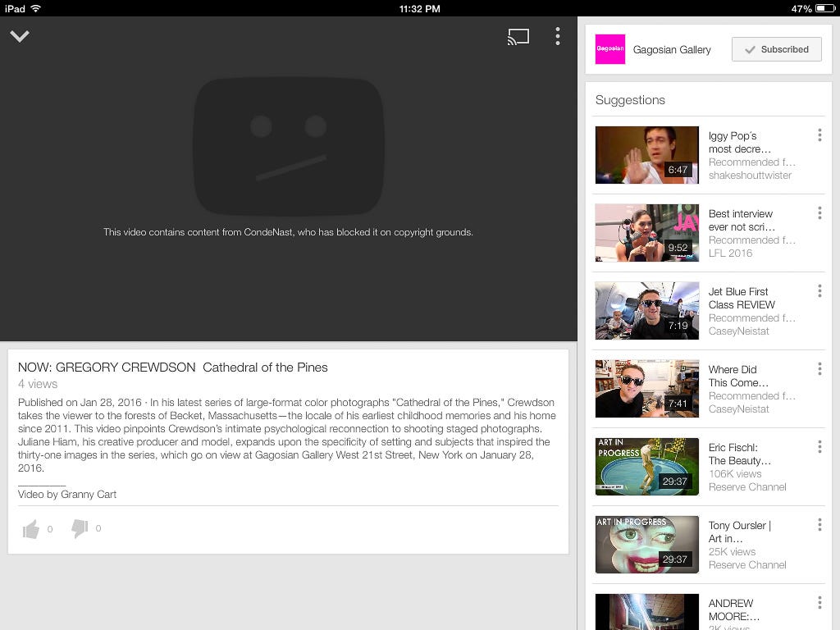Open the Gagosian Gallery channel avatar
840x630 pixels.
(x=610, y=49)
